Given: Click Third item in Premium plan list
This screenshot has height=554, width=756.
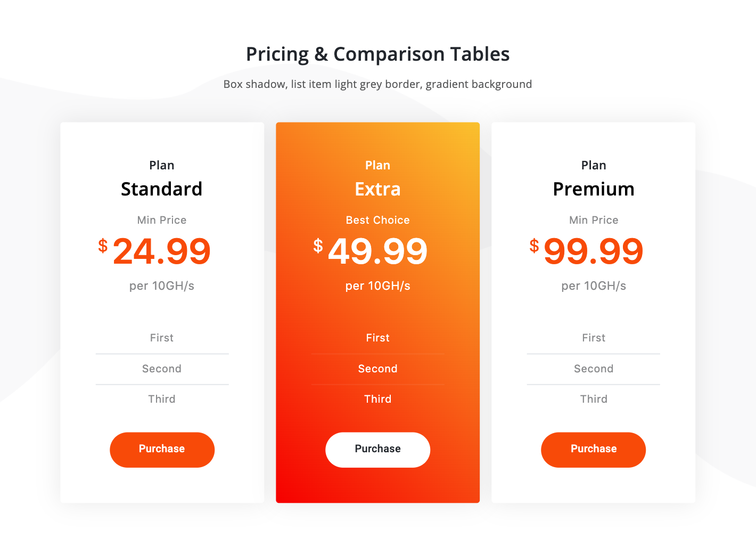Looking at the screenshot, I should [x=594, y=399].
